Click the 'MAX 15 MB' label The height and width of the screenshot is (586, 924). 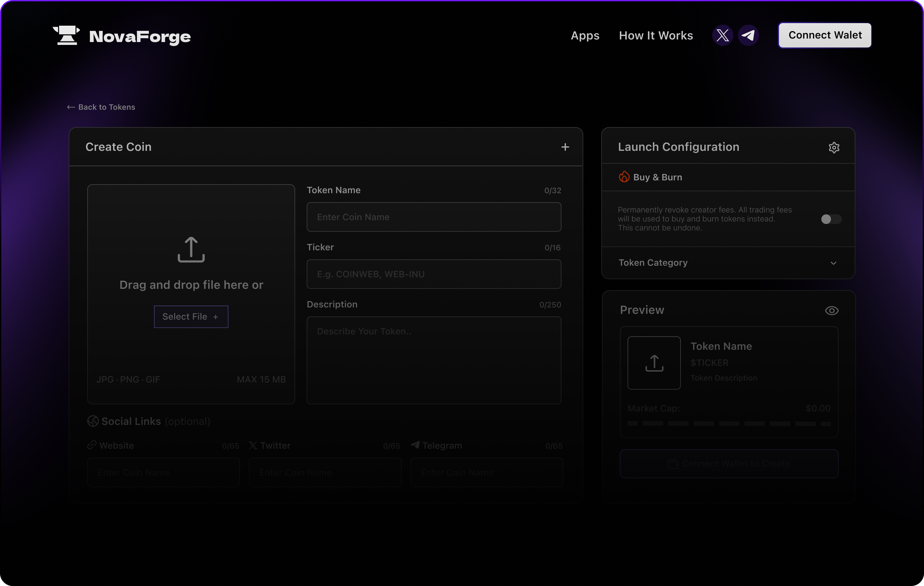pos(261,380)
